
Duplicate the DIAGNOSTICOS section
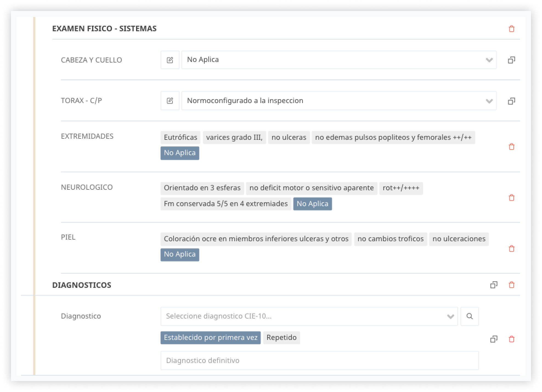pos(494,285)
